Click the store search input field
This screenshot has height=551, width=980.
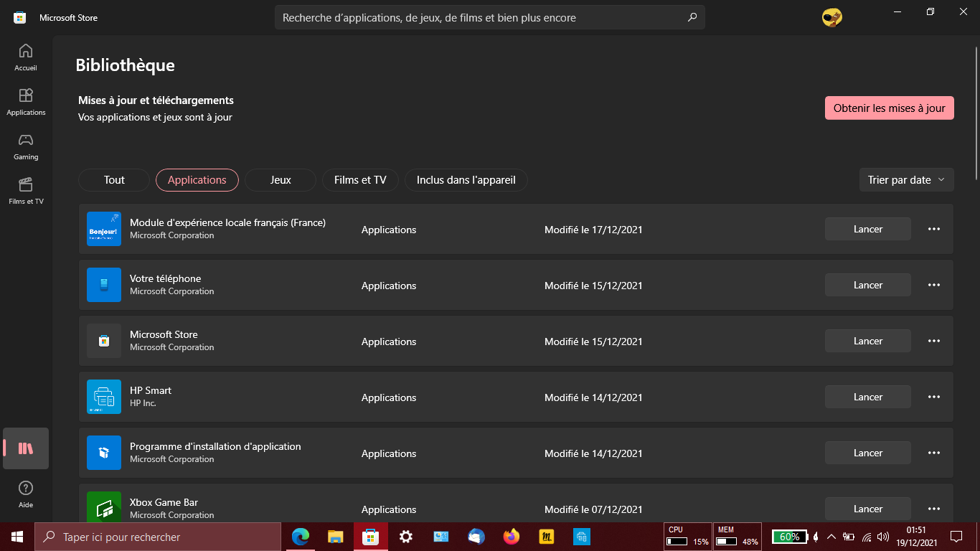tap(481, 17)
